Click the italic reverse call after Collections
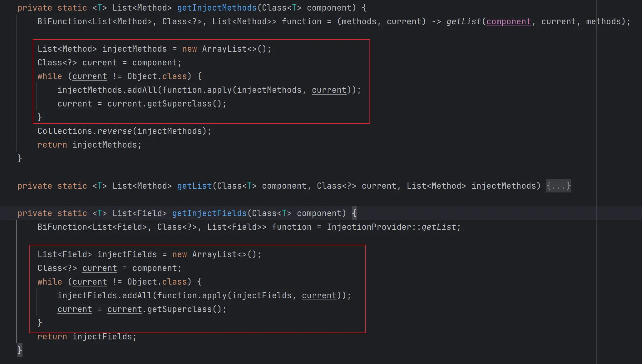This screenshot has height=364, width=642. (x=114, y=131)
